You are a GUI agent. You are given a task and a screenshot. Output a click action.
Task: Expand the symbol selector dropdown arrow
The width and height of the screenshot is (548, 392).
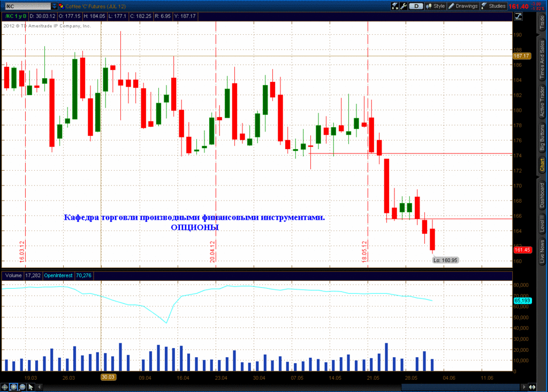coord(54,6)
